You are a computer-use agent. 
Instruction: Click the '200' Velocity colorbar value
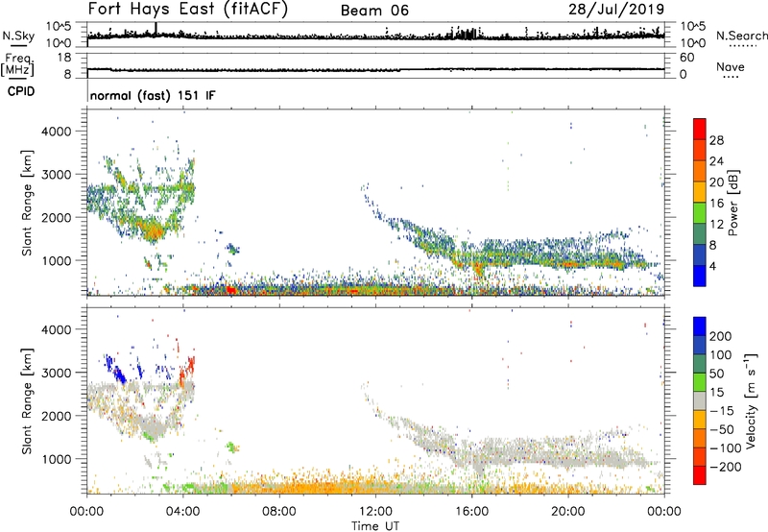(721, 336)
